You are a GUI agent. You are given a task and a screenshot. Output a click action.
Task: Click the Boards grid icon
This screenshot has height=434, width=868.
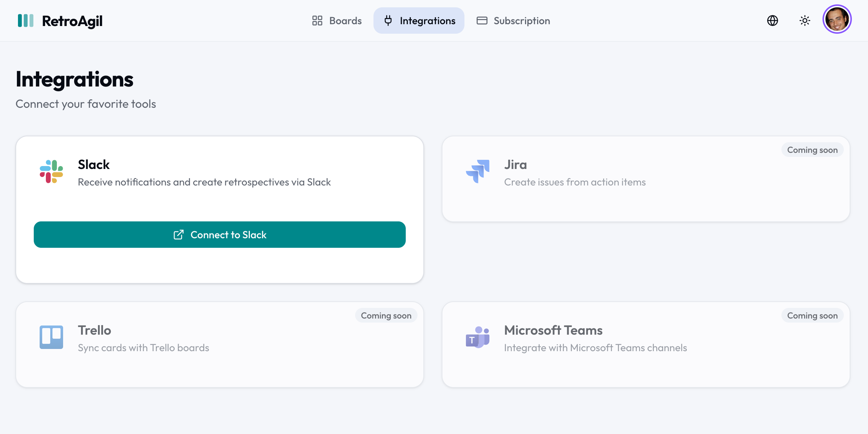tap(317, 21)
